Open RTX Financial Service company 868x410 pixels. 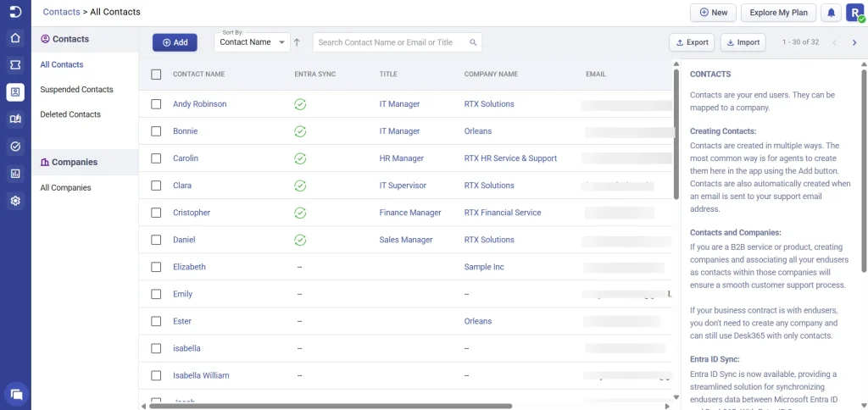coord(503,213)
